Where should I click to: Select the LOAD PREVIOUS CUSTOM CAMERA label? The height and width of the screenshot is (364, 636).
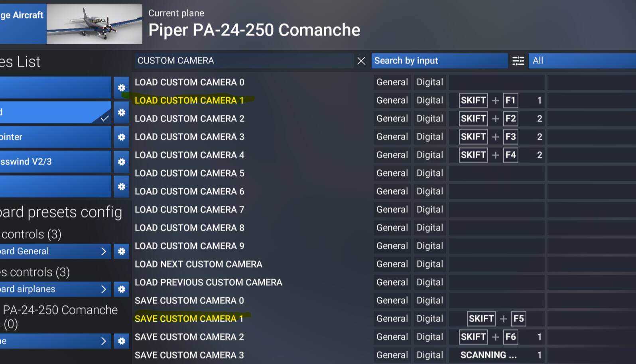click(x=209, y=282)
